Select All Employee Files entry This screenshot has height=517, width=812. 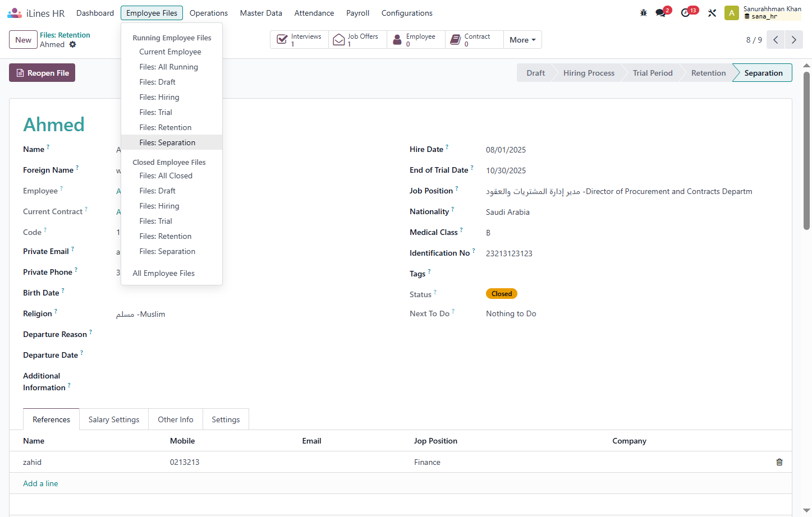(x=172, y=273)
